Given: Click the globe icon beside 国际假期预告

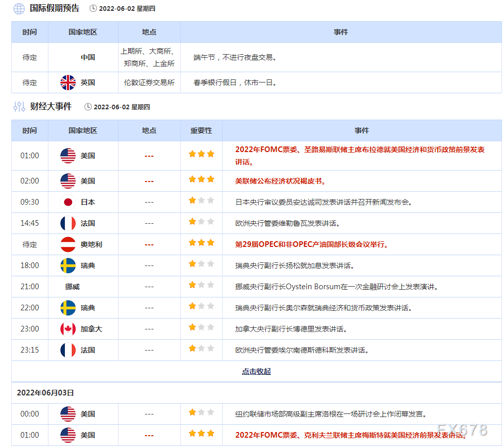Looking at the screenshot, I should tap(19, 9).
